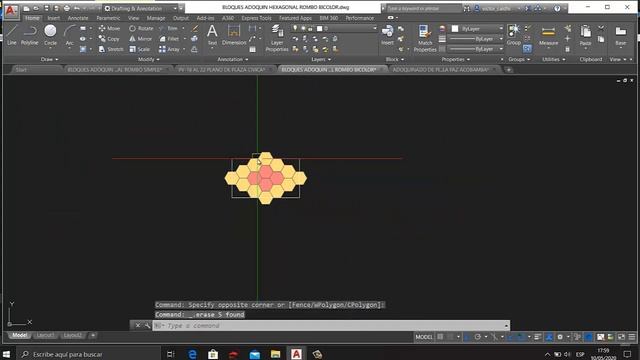The width and height of the screenshot is (640, 360).
Task: Switch to the Annotate ribbon tab
Action: [x=78, y=18]
